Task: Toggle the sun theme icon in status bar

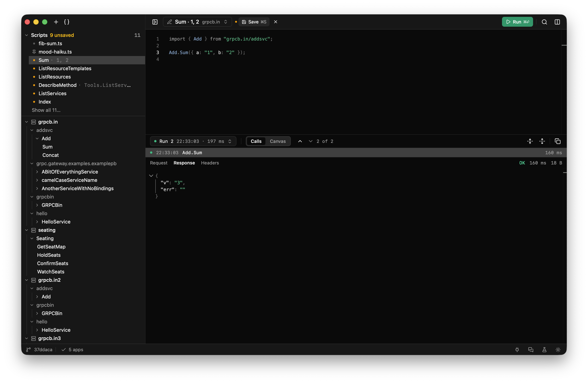Action: [558, 350]
